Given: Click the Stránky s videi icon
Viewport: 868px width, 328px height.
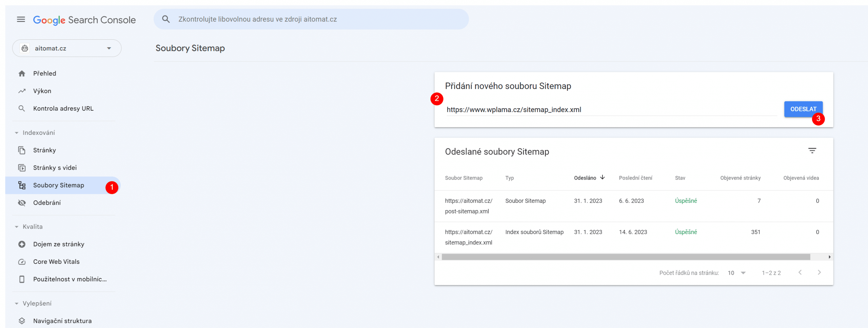Looking at the screenshot, I should point(22,168).
